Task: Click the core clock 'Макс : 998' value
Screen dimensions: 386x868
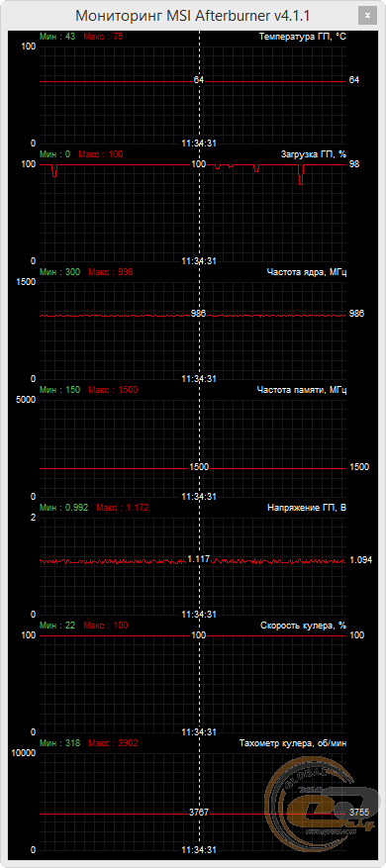Action: pyautogui.click(x=110, y=272)
